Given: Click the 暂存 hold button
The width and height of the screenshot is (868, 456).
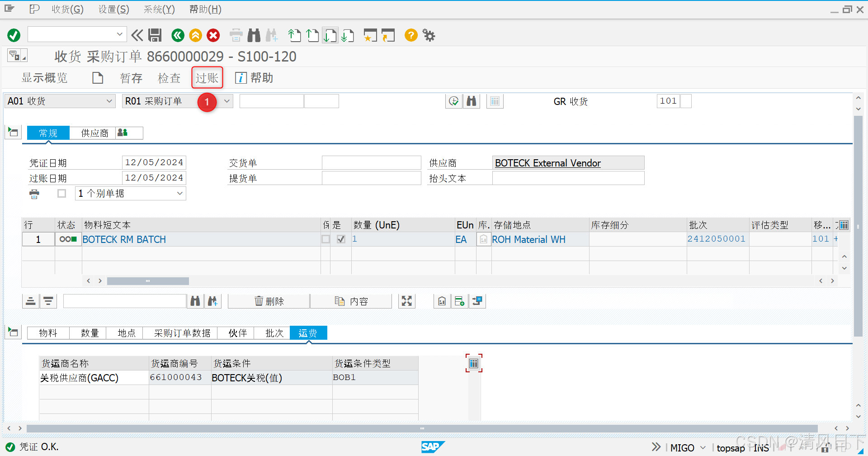Looking at the screenshot, I should click(x=131, y=78).
